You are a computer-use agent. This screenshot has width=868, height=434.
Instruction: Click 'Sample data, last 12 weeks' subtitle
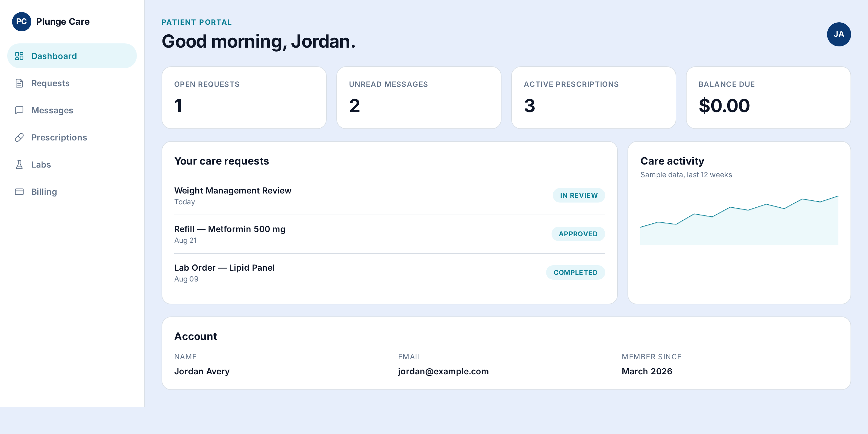(686, 175)
